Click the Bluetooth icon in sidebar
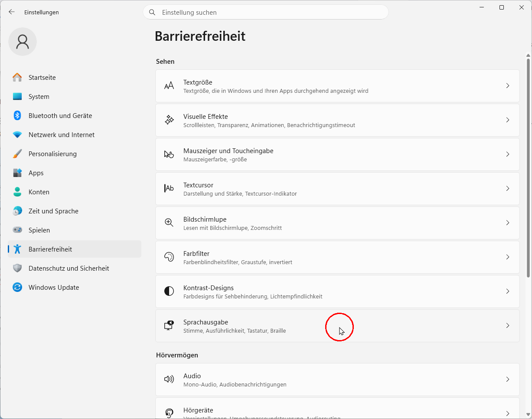 point(17,116)
